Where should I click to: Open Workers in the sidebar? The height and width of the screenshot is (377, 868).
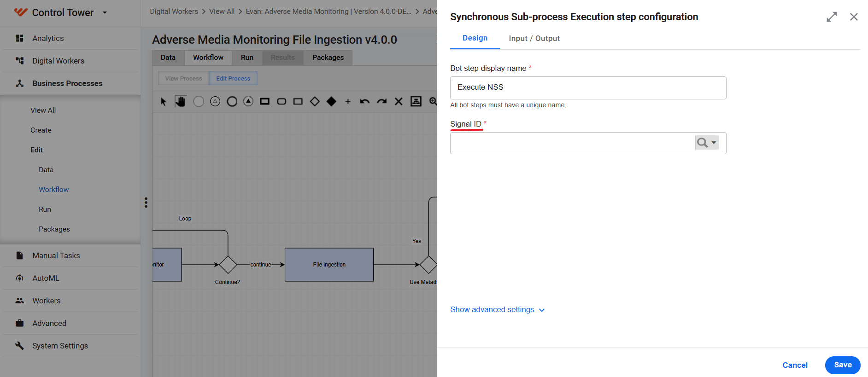click(70, 301)
